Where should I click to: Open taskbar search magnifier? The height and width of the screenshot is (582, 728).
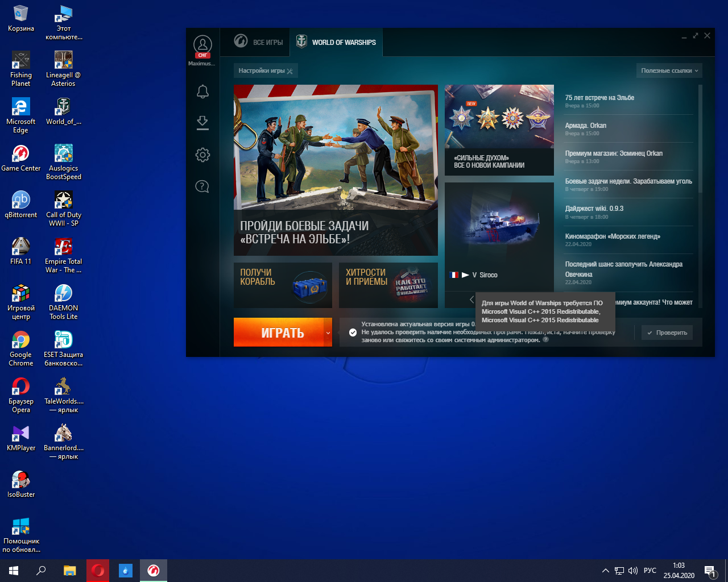click(x=41, y=571)
